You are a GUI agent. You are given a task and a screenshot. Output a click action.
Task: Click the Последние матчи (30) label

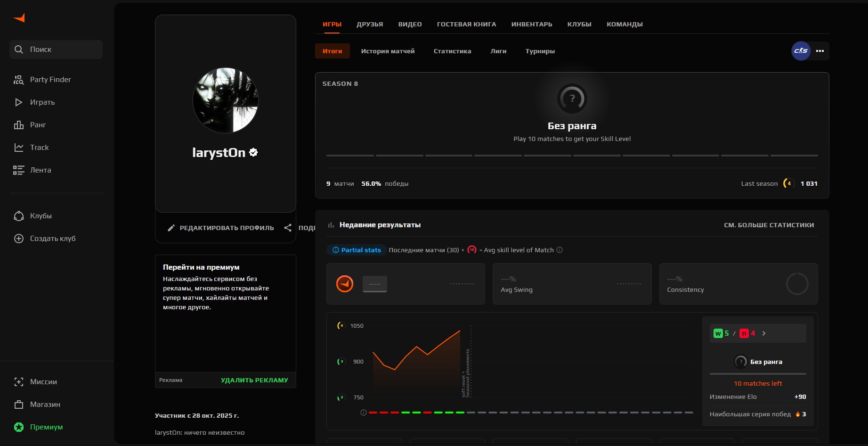(x=424, y=250)
